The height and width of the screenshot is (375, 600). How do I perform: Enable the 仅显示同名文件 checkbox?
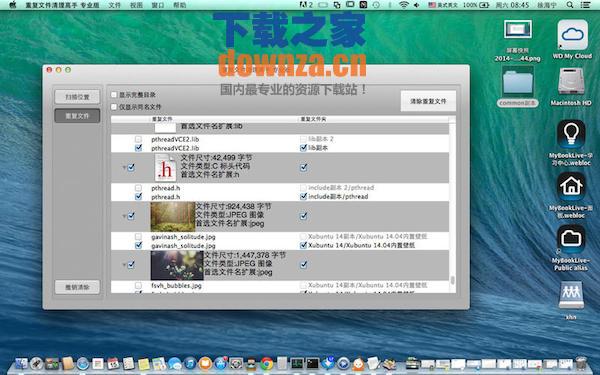114,107
